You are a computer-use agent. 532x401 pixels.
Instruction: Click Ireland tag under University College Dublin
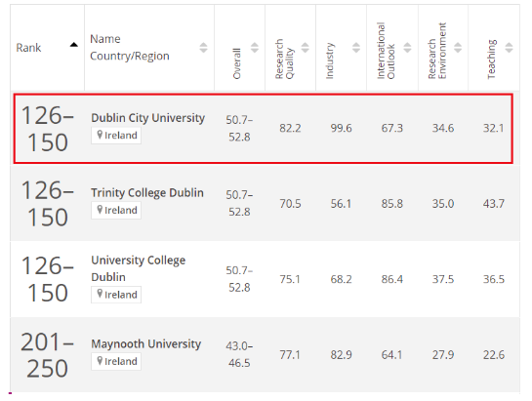[116, 295]
